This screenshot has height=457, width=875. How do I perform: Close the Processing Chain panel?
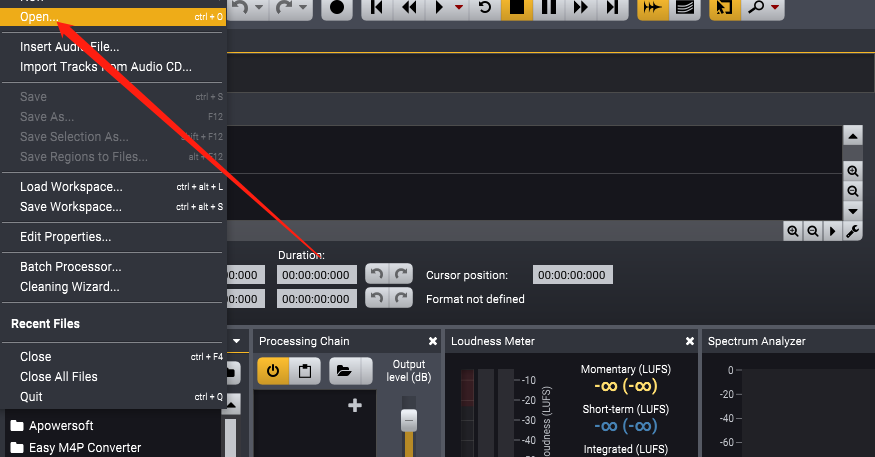pos(432,341)
